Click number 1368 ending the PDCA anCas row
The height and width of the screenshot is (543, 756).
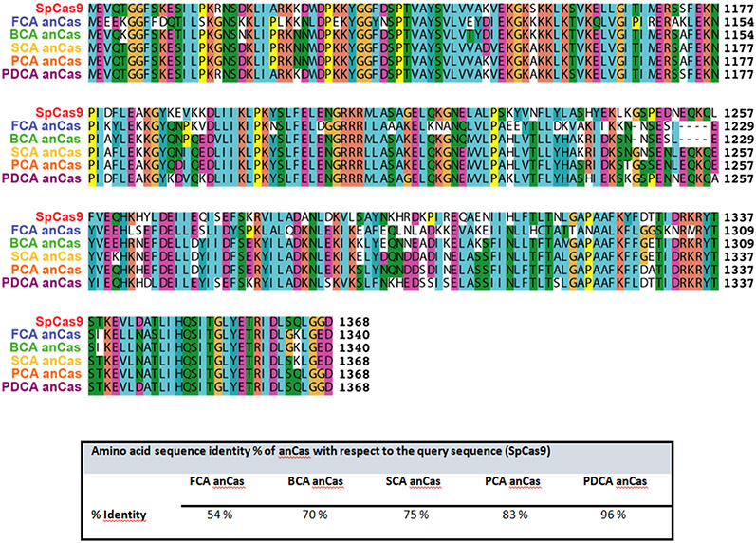tap(355, 387)
